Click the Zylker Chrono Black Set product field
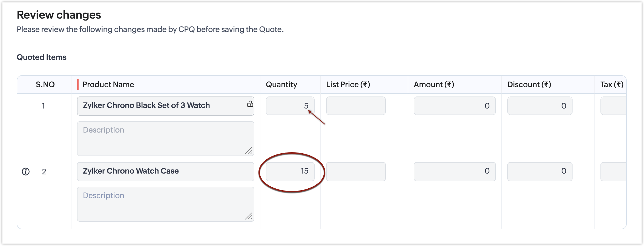Screen dimensions: 644x246 (x=162, y=106)
